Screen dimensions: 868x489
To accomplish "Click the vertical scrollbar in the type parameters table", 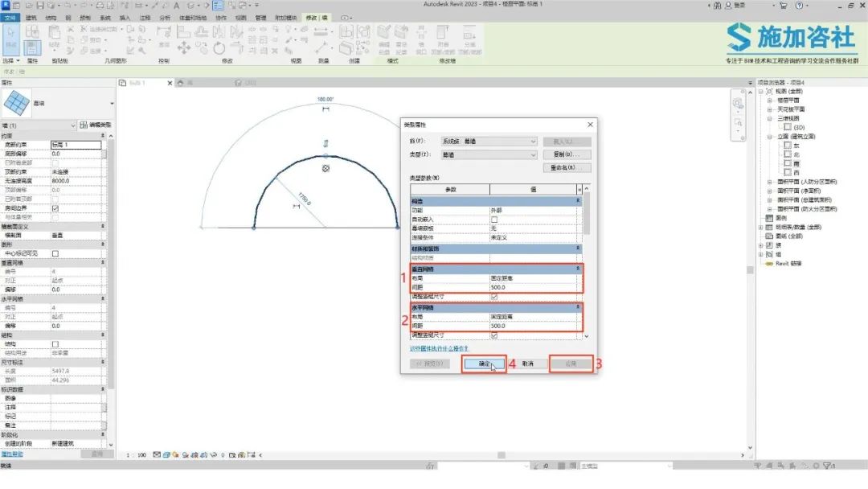I will tap(587, 213).
